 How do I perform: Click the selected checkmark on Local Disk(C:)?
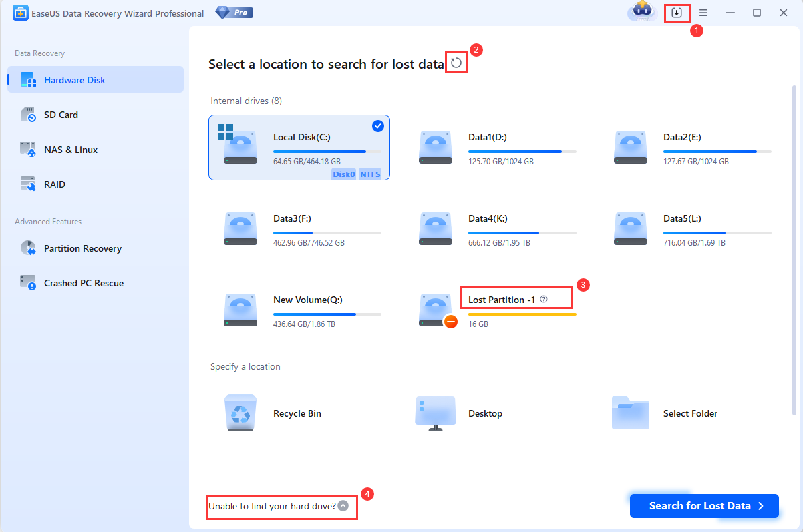click(378, 126)
